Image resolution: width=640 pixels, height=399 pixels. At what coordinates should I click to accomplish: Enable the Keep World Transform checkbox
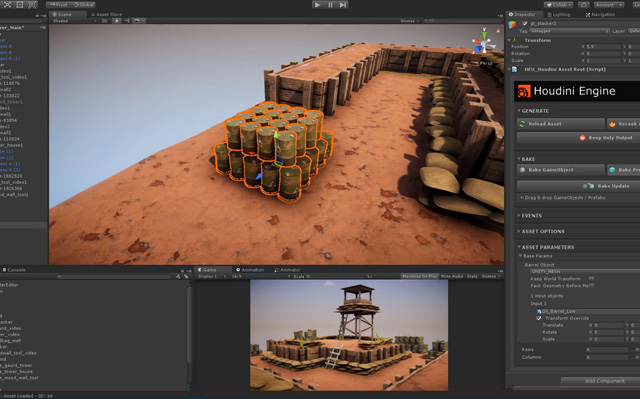[591, 279]
